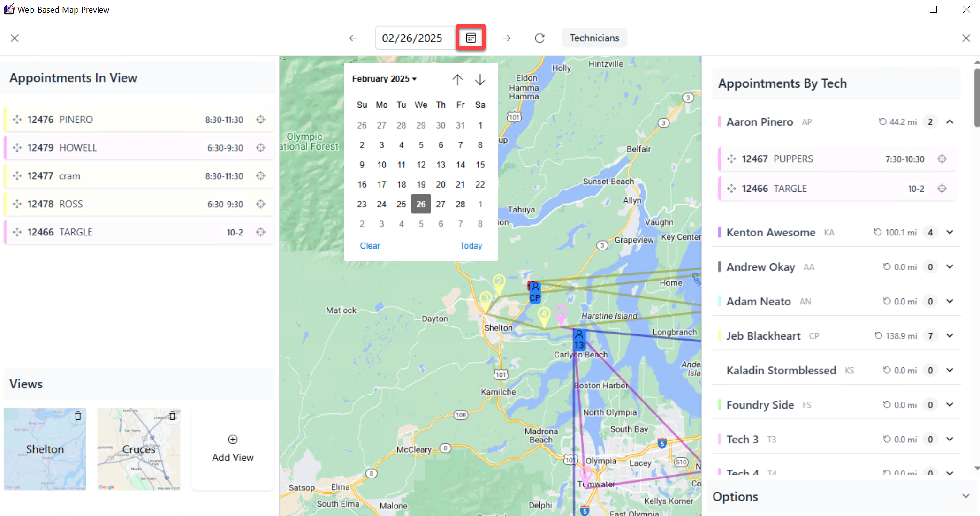Click move handle for 12479 HOWELL
The height and width of the screenshot is (516, 980).
(17, 148)
